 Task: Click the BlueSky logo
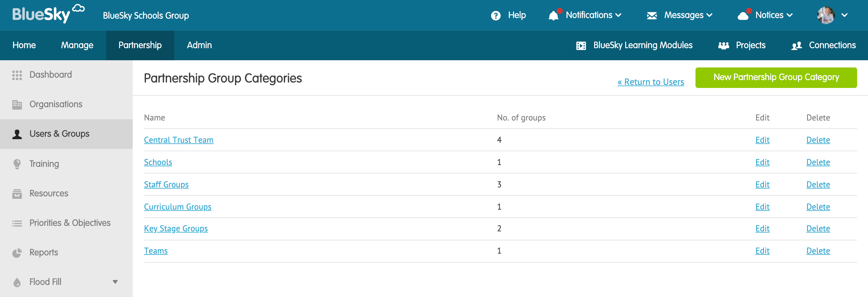click(48, 14)
